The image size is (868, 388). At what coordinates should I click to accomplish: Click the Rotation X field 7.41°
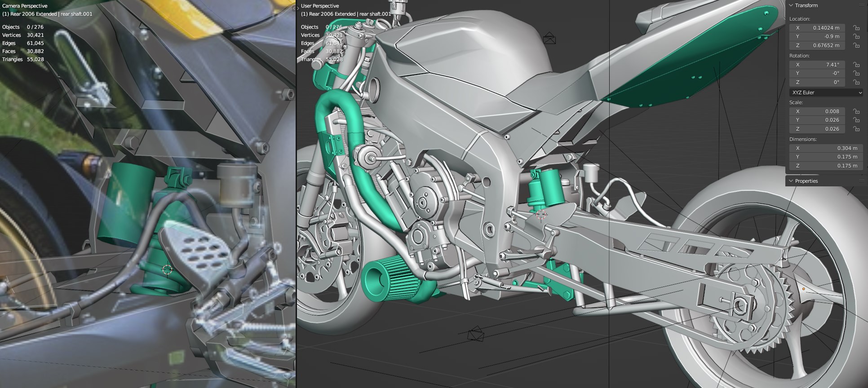pyautogui.click(x=817, y=65)
